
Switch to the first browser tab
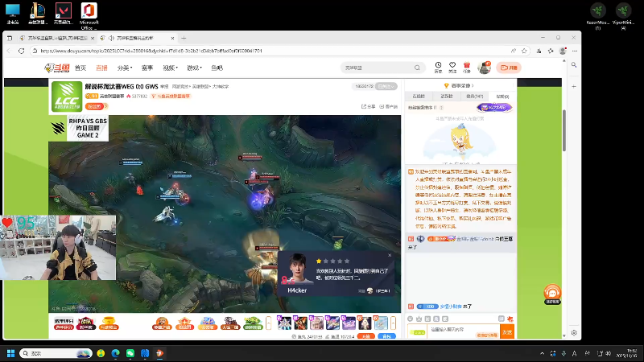(x=56, y=38)
